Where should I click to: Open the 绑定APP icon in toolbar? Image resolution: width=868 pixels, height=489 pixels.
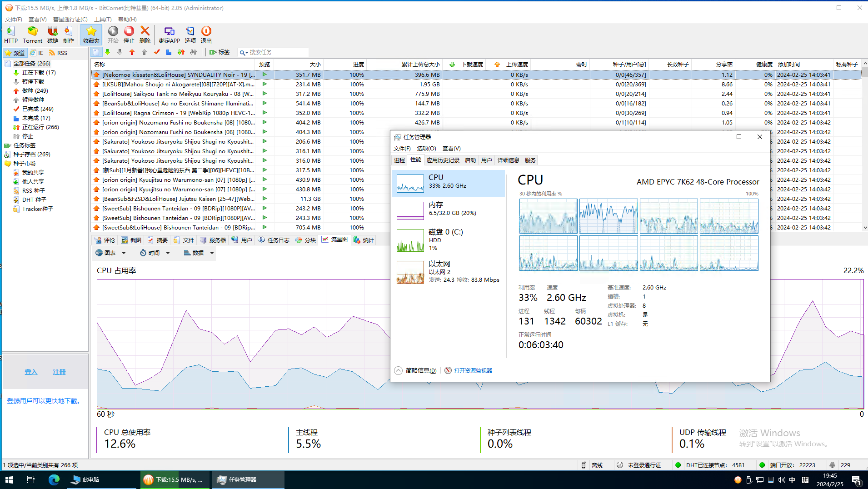coord(169,35)
